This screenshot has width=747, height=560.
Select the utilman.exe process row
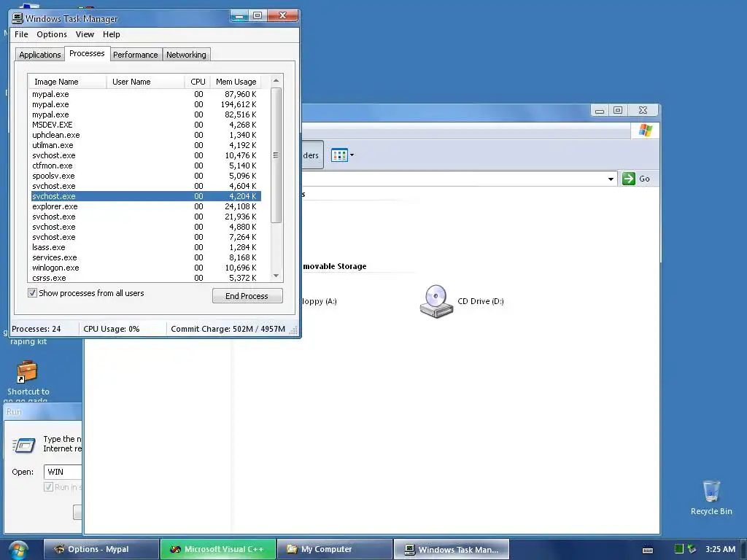(146, 145)
